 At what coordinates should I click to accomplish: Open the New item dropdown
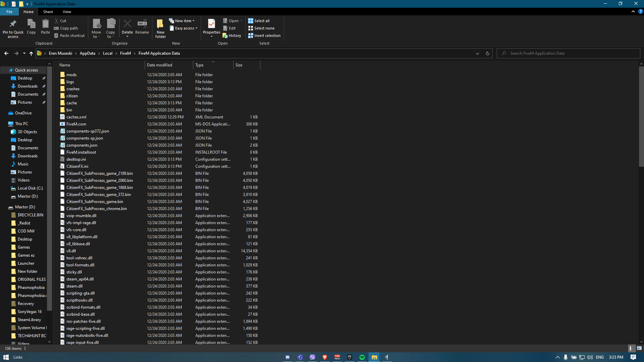point(182,21)
